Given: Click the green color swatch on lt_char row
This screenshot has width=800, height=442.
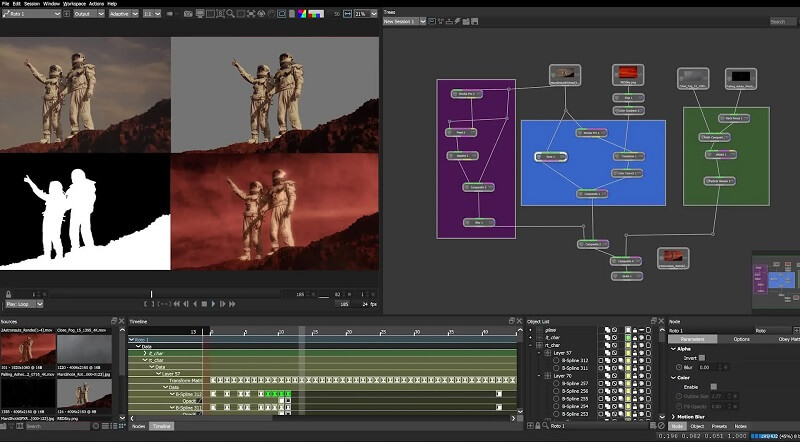Looking at the screenshot, I should [628, 337].
